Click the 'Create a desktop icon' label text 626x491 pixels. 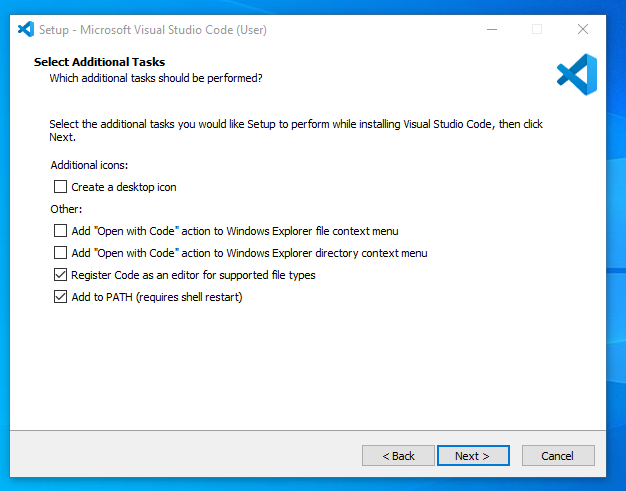[124, 187]
